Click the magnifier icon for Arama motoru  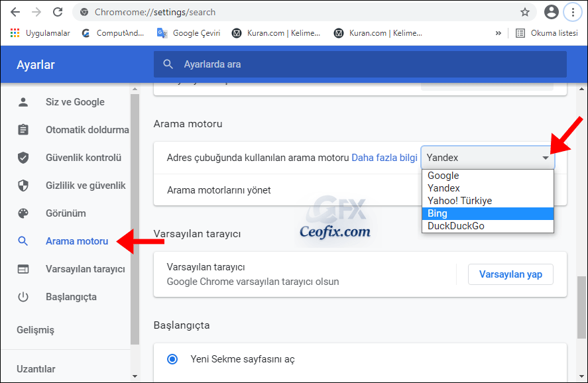(x=23, y=241)
